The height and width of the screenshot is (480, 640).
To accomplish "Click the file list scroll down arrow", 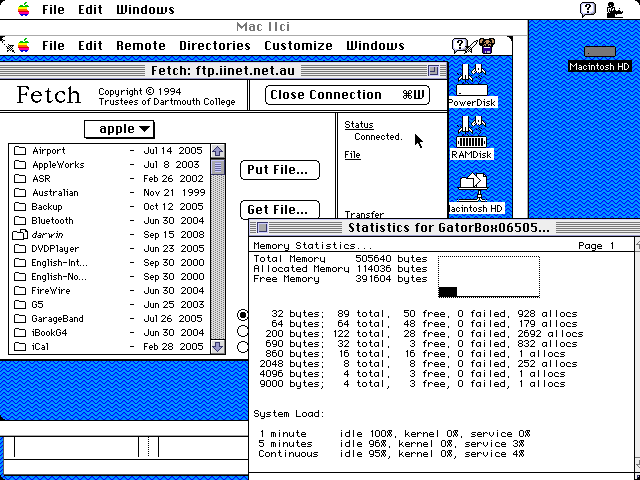I will pos(218,347).
